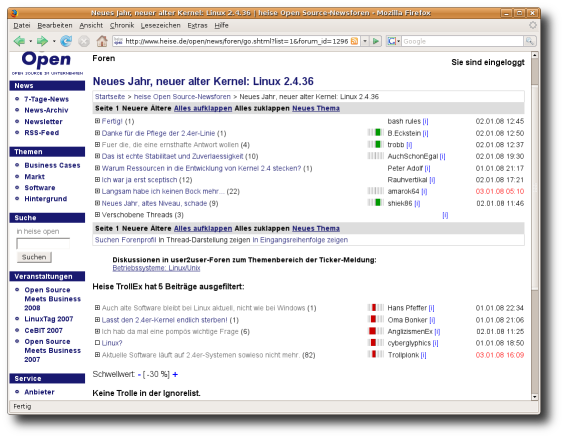This screenshot has width=564, height=438.
Task: Click the search magnifier icon in Google box
Action: point(529,41)
